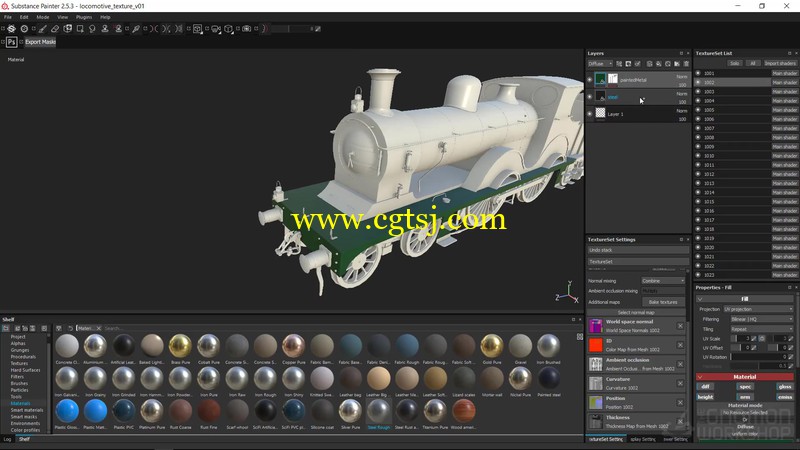Click Main shader for set 1004
Viewport: 800px width, 450px height.
pos(784,101)
